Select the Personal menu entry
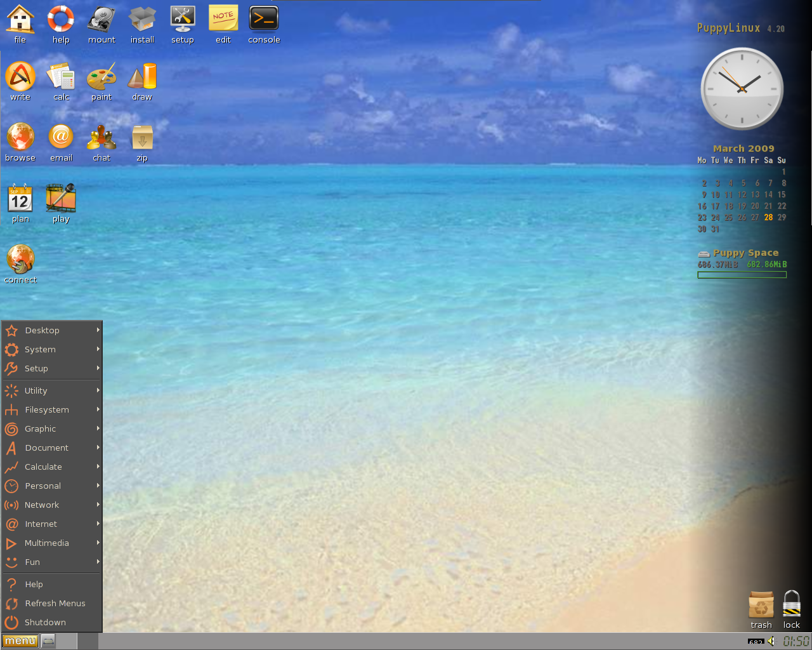 pyautogui.click(x=52, y=486)
